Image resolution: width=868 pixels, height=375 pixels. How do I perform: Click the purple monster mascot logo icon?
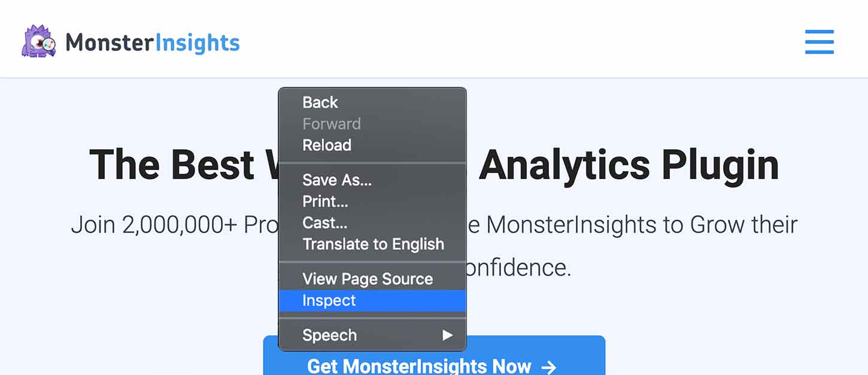[39, 41]
